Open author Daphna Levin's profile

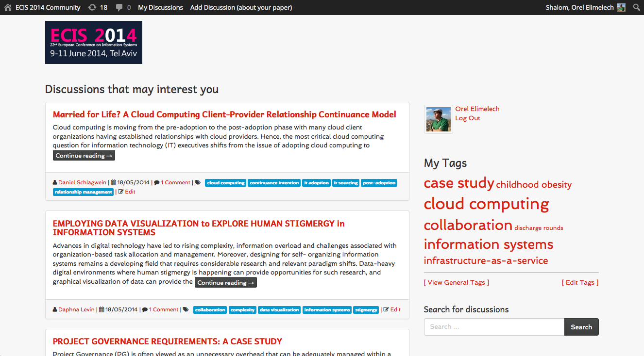76,309
